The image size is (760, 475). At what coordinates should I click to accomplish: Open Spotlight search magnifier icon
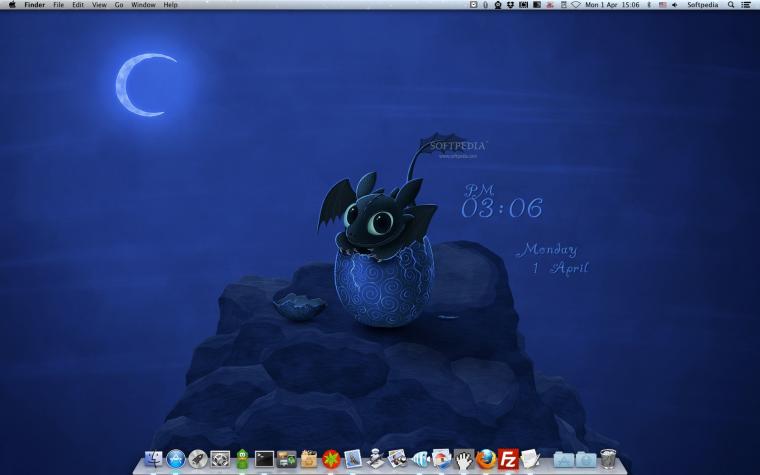tap(731, 5)
